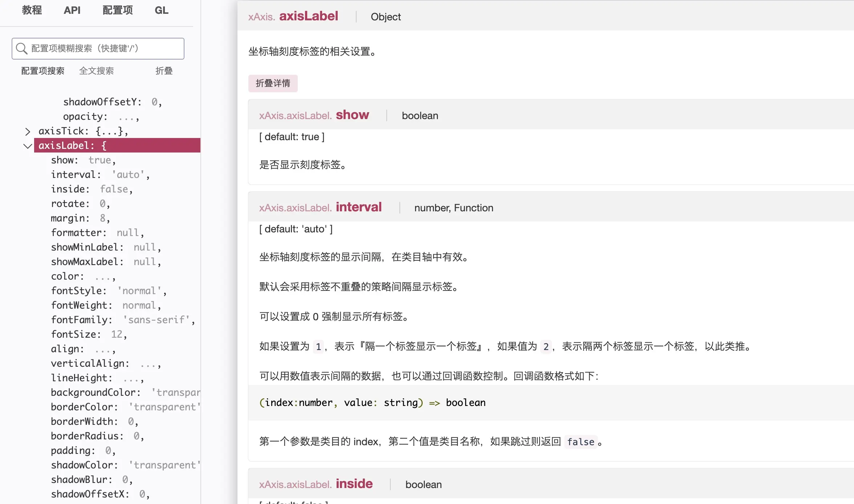The width and height of the screenshot is (854, 504).
Task: Switch to the 配置项 tab
Action: tap(118, 10)
